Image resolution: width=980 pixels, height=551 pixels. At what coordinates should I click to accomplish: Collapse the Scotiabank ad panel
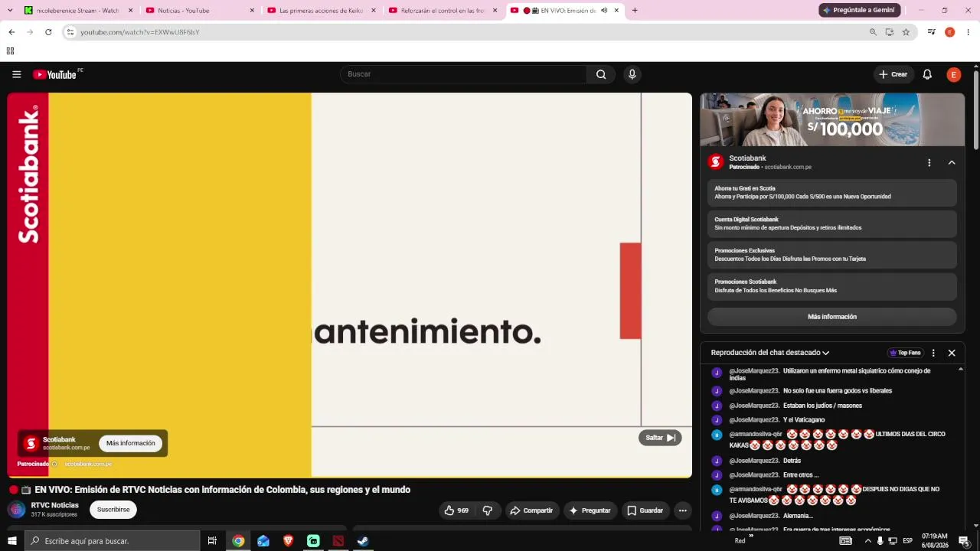coord(952,162)
